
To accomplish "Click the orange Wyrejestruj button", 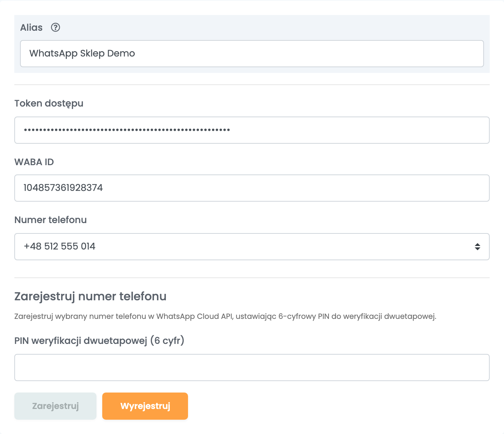I will (x=145, y=406).
